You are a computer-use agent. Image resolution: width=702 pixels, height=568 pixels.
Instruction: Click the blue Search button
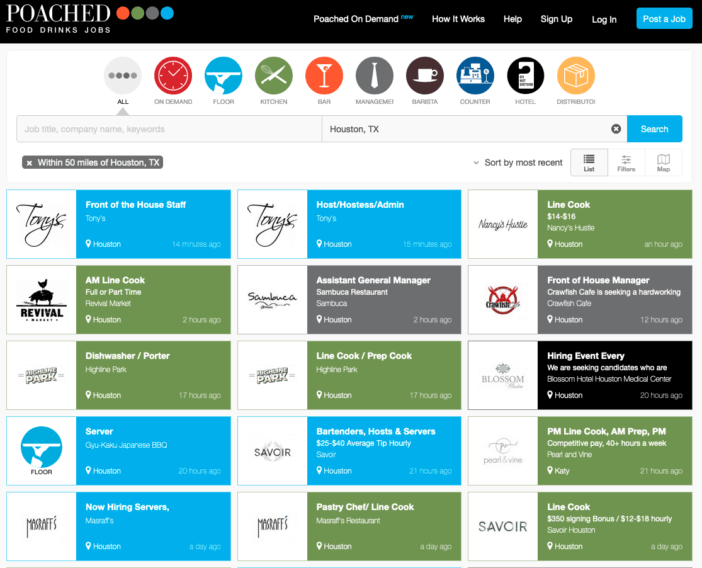click(x=654, y=129)
